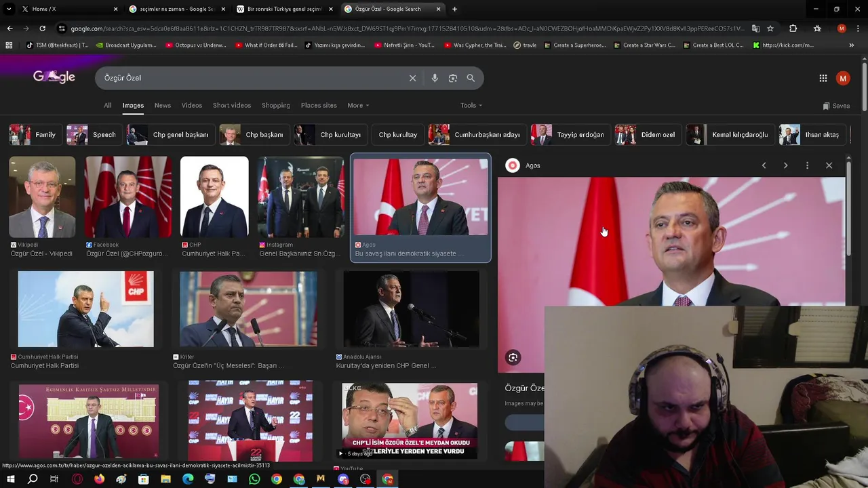Open the Agos source link in the preview header
The width and height of the screenshot is (868, 488).
pos(523,165)
